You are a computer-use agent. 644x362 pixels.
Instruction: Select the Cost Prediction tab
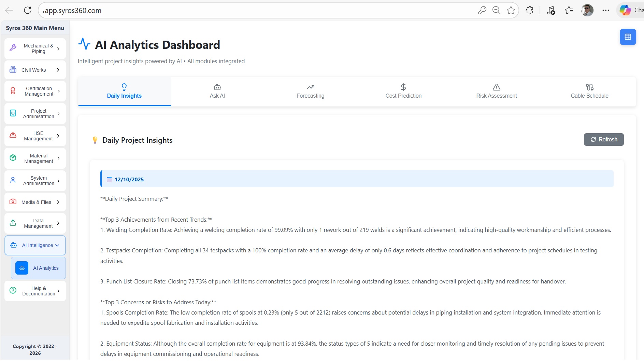[403, 91]
